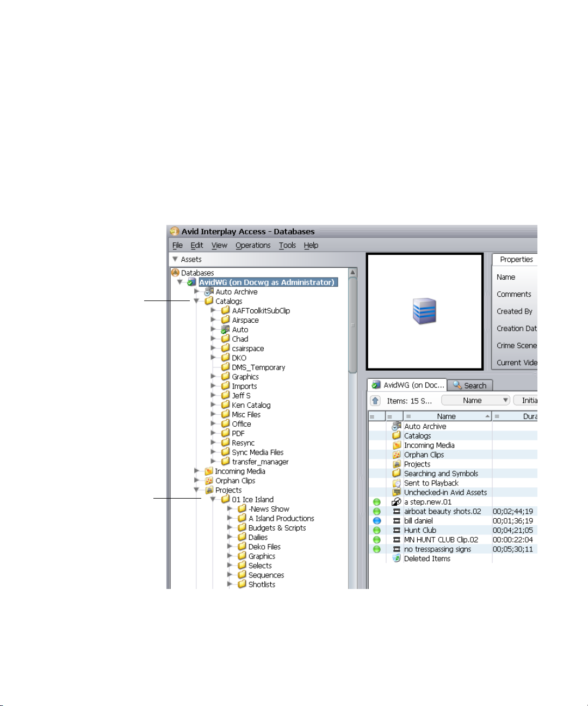The image size is (588, 706).
Task: Select the transfer_manager folder
Action: [x=260, y=462]
